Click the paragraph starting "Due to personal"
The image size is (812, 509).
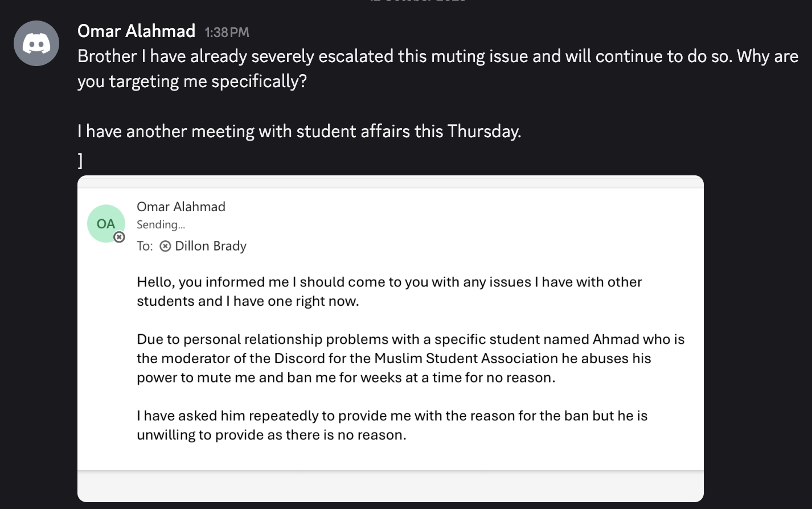coord(410,358)
